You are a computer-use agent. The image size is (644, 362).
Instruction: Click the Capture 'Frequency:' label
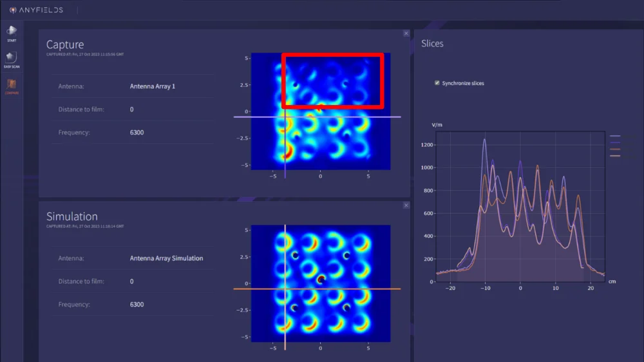pyautogui.click(x=74, y=132)
